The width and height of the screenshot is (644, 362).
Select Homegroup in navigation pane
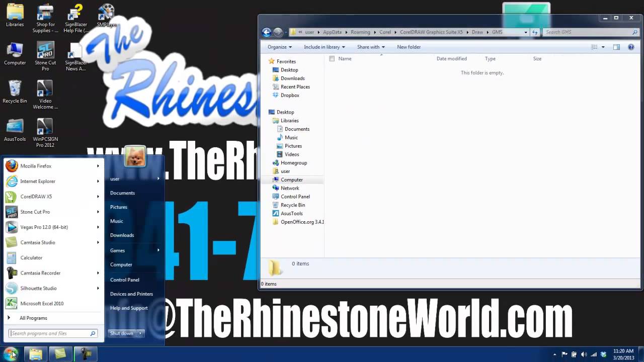294,163
